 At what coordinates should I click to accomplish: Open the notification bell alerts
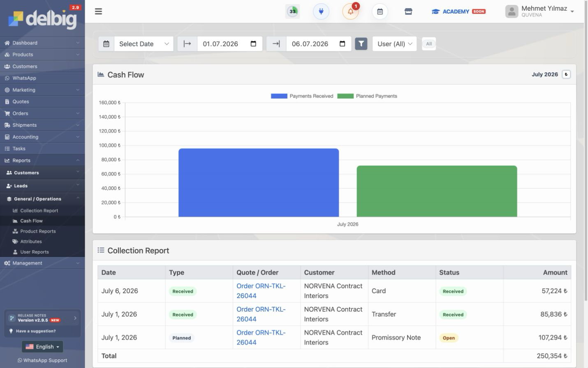(350, 12)
